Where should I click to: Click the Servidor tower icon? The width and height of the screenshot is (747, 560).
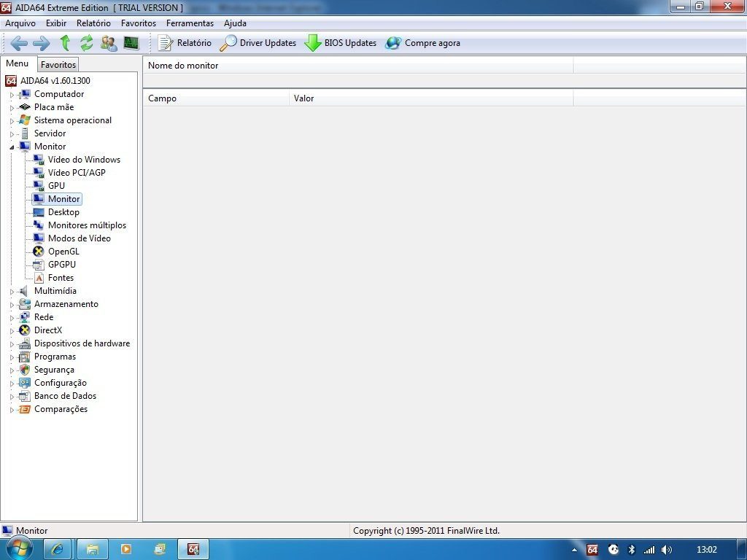click(24, 133)
